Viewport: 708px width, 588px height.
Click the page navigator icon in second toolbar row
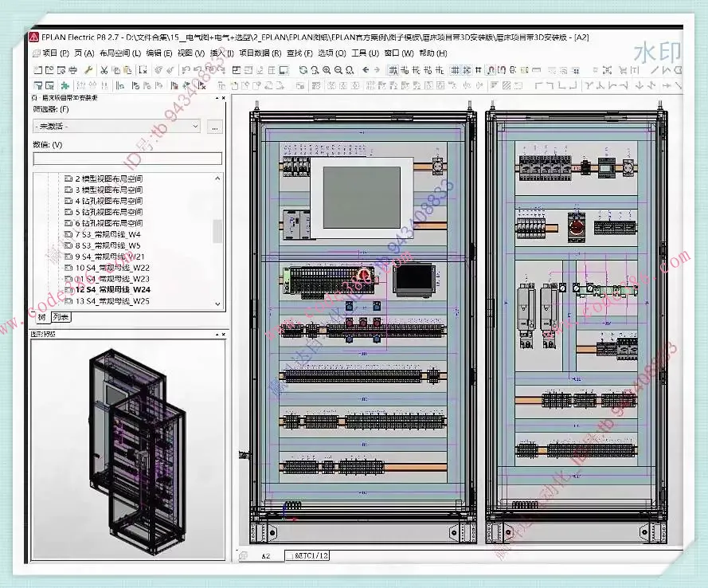37,85
